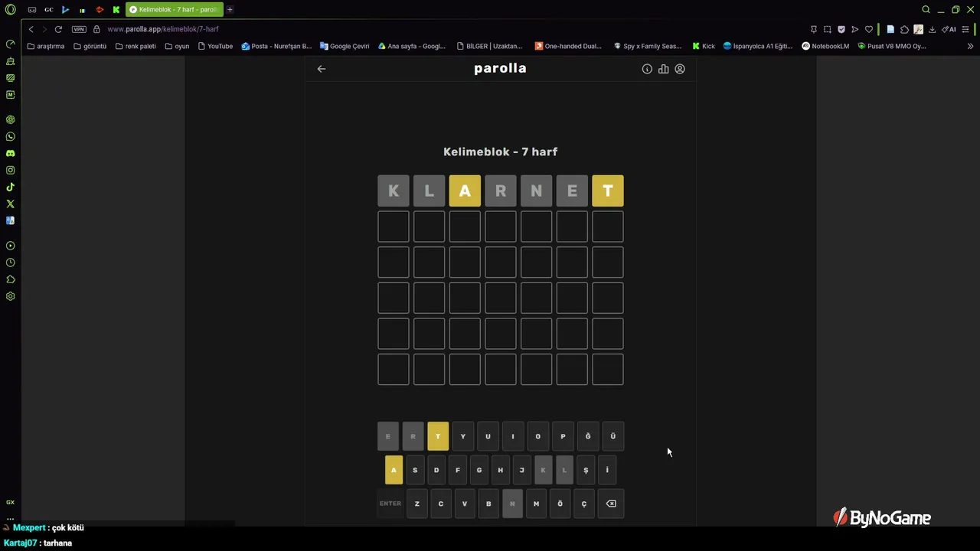Tap the Ğ key on the game keyboard
The width and height of the screenshot is (980, 551).
point(588,436)
